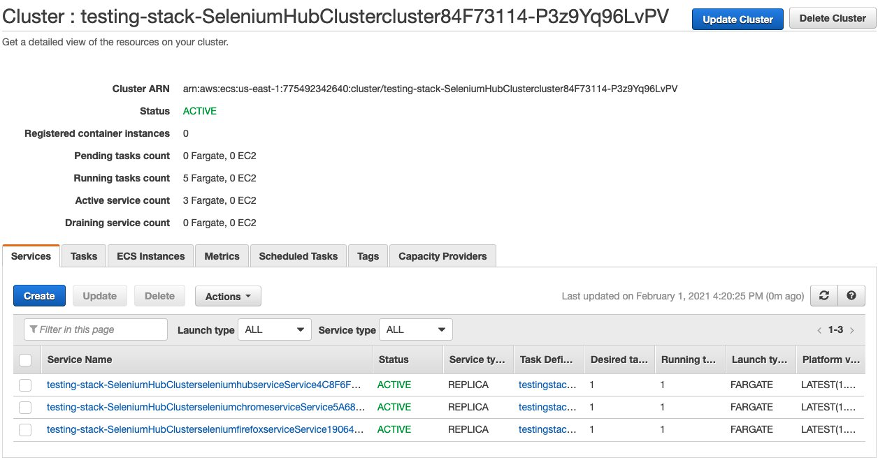Open the ECS Instances tab
The width and height of the screenshot is (879, 460).
(151, 256)
